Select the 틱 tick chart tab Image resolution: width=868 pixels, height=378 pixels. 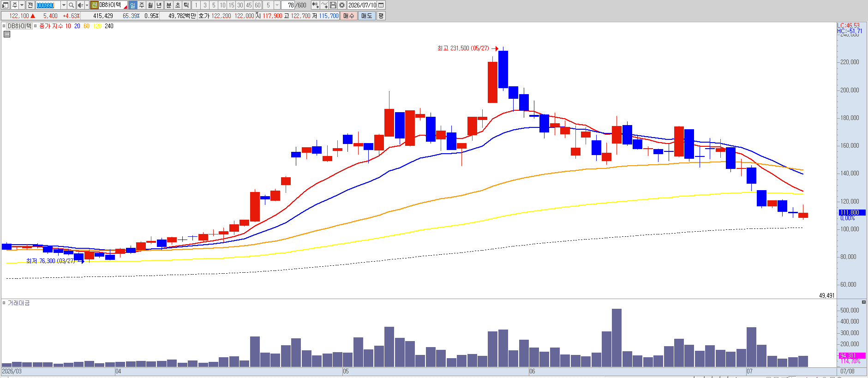[x=186, y=5]
